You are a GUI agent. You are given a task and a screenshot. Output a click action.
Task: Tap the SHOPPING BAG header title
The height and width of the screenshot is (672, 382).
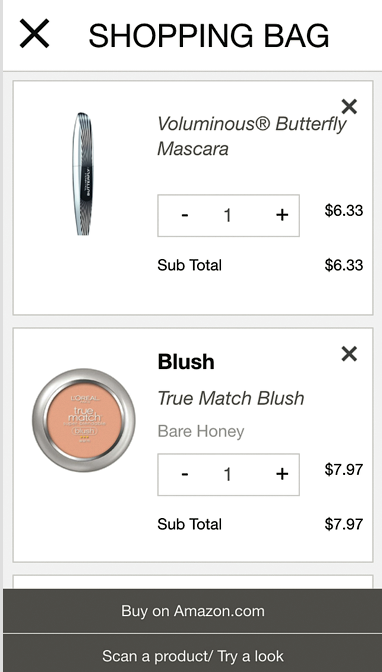[209, 36]
